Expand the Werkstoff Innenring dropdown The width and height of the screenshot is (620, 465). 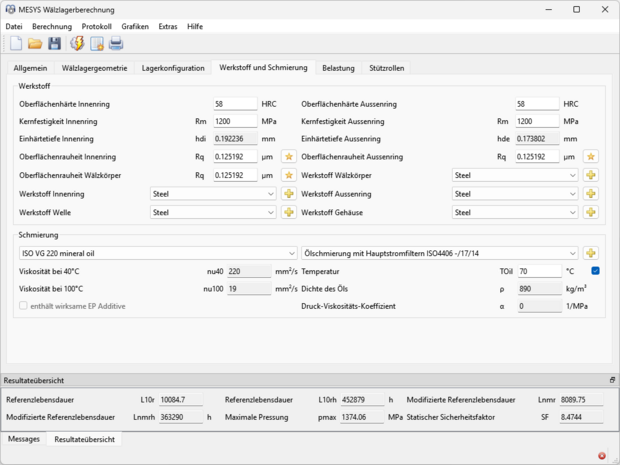212,194
